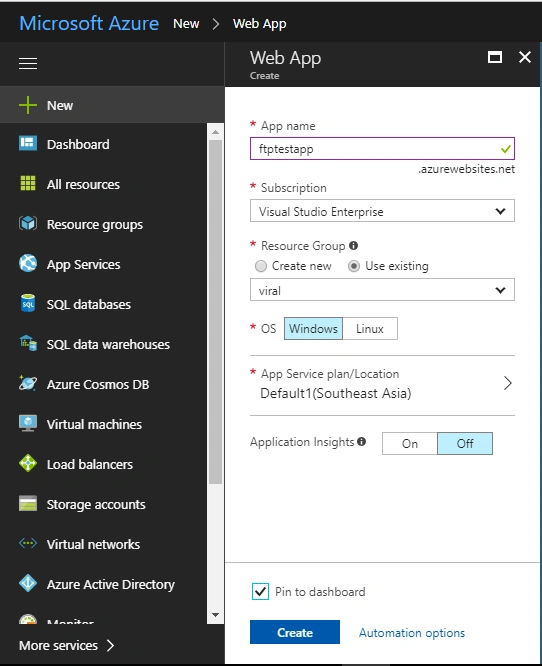Open the Azure Cosmos DB icon
The width and height of the screenshot is (542, 666).
click(28, 384)
